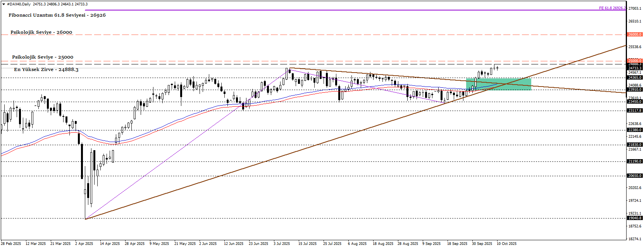Click the 22380.0 price level tag
This screenshot has height=248, width=644.
[635, 130]
